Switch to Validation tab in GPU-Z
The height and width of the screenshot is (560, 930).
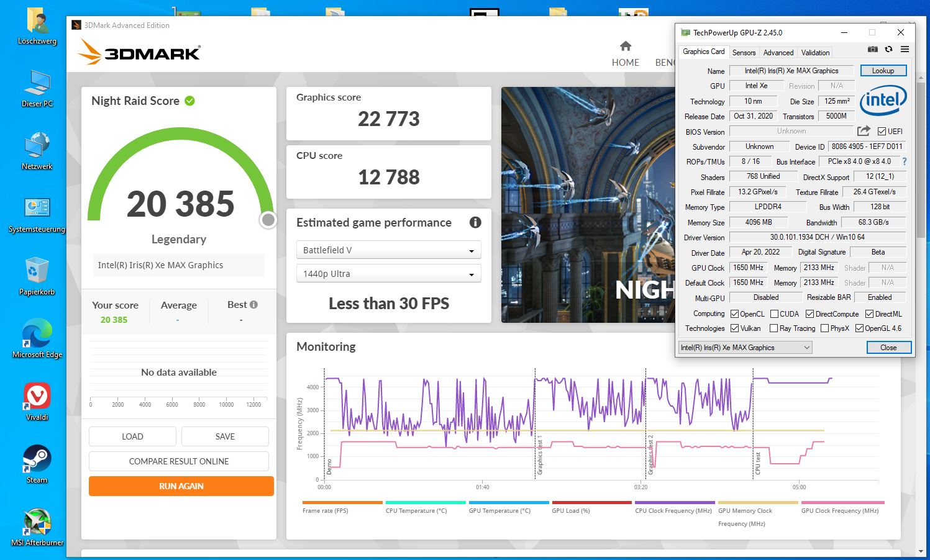tap(815, 53)
